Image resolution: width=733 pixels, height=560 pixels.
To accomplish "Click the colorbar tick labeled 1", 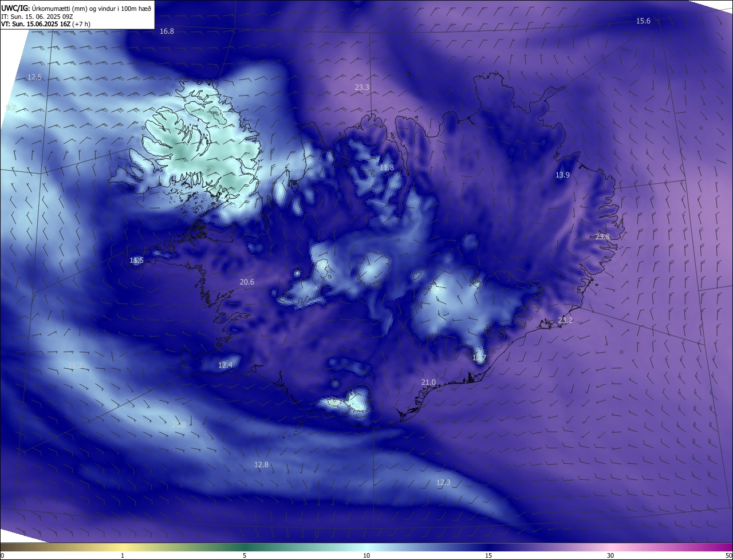I will tap(123, 555).
